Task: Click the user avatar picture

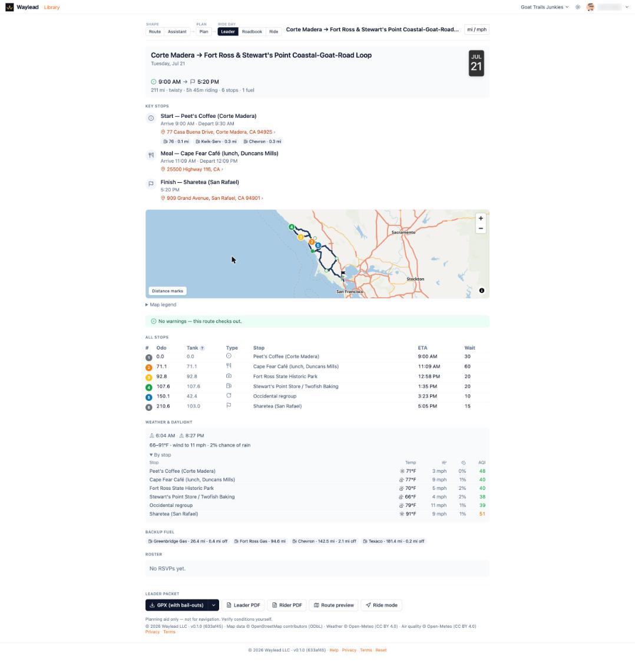Action: coord(590,7)
